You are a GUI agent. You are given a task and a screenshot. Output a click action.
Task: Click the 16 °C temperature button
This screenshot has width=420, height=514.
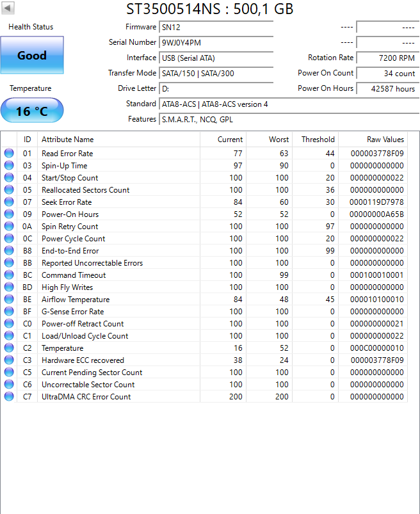point(32,111)
